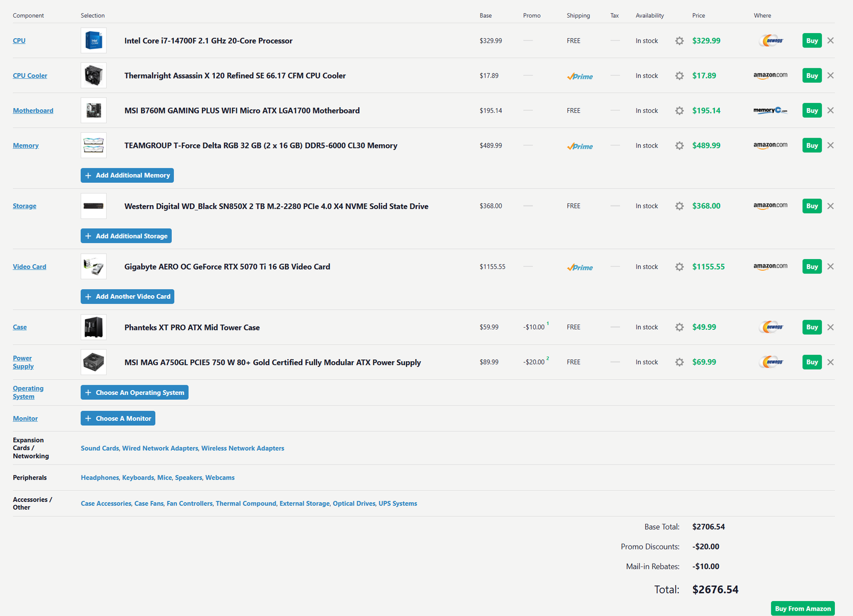Click Choose An Operating System button
853x616 pixels.
(135, 393)
